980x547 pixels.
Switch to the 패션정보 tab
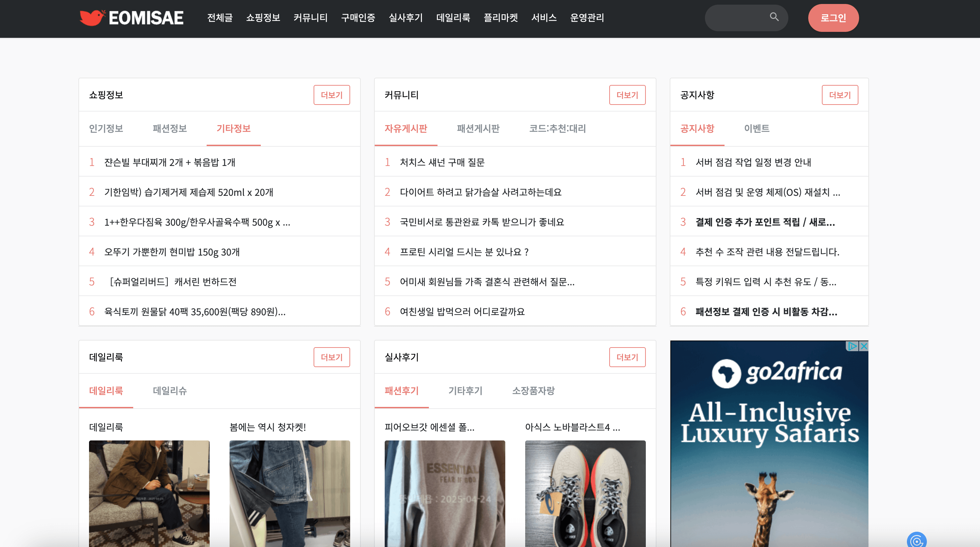170,128
